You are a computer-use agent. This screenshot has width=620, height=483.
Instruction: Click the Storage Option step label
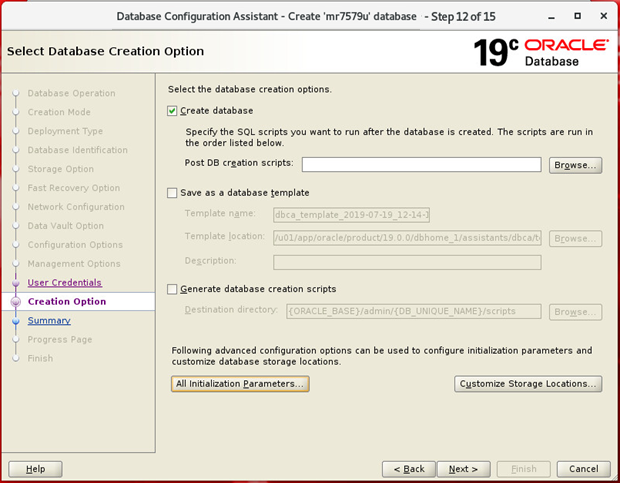[60, 169]
